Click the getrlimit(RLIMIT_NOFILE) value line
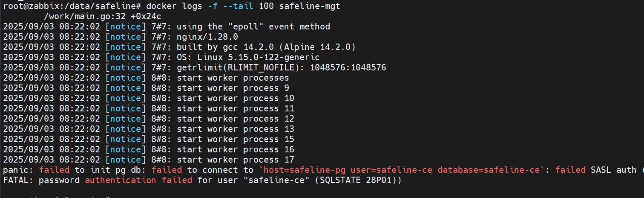 (x=282, y=67)
